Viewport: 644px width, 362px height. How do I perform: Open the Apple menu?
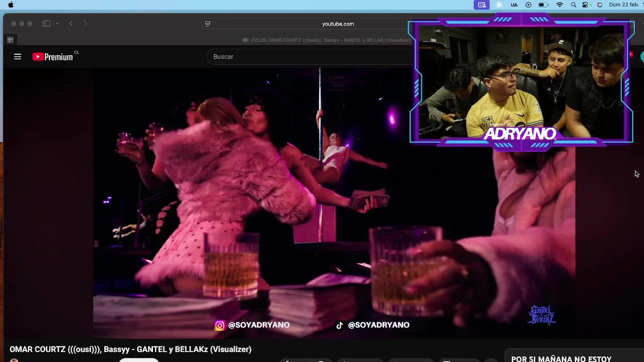coord(11,5)
